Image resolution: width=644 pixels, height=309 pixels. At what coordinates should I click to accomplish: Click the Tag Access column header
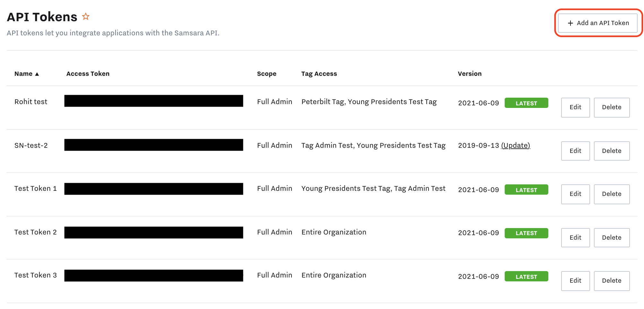[319, 74]
